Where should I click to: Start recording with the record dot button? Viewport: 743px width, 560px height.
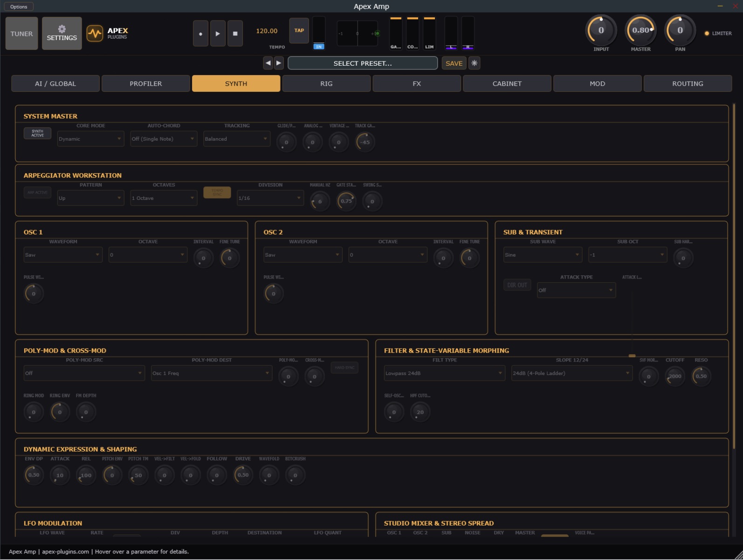pyautogui.click(x=200, y=34)
